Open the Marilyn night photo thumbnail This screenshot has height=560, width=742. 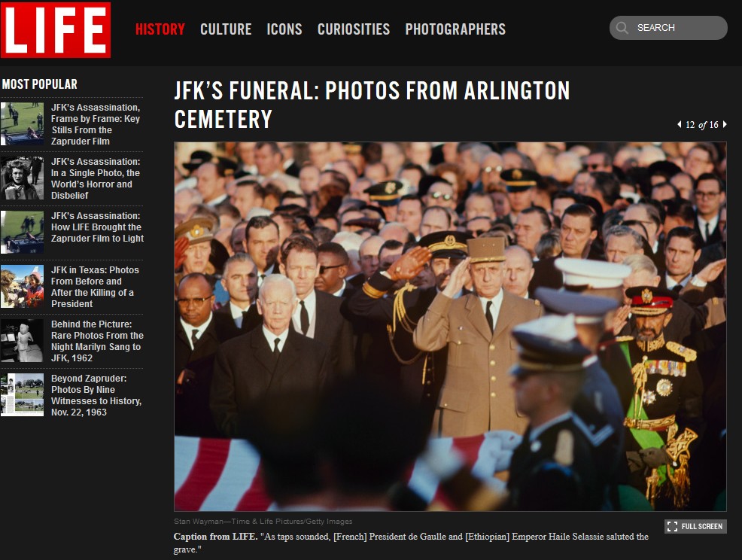tap(23, 341)
